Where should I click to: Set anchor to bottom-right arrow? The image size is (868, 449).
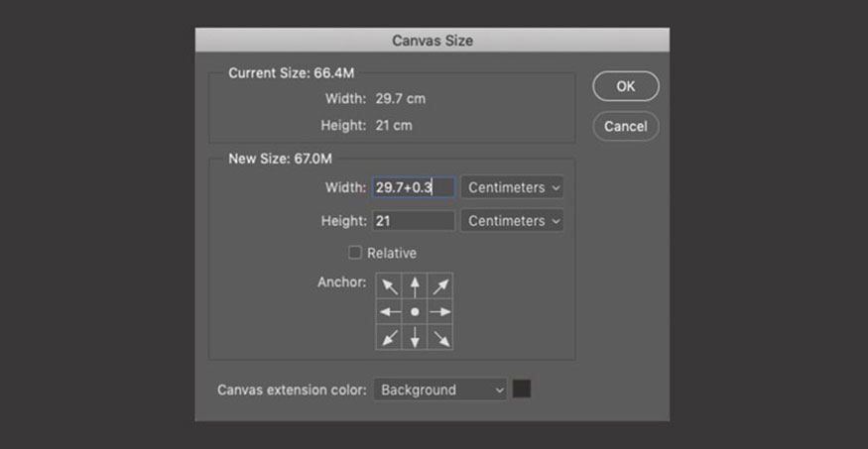coord(440,337)
